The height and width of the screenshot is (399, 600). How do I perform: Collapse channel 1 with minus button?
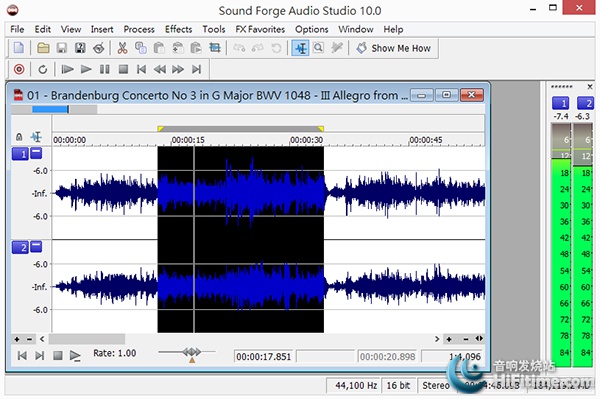[x=36, y=153]
